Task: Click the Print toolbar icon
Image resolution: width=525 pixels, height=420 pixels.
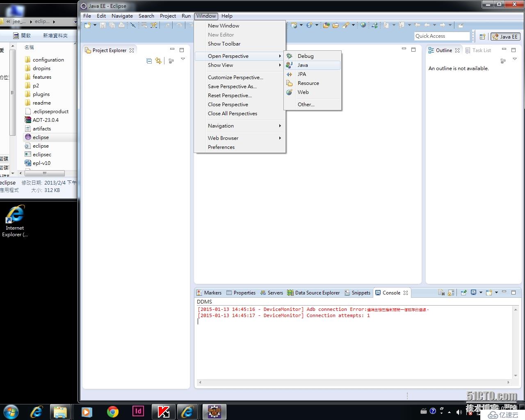Action: [x=121, y=25]
